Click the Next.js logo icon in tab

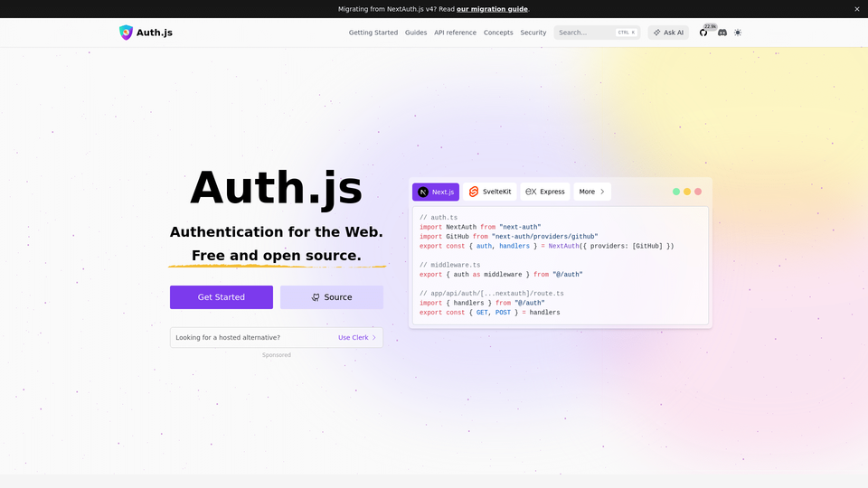pos(423,192)
